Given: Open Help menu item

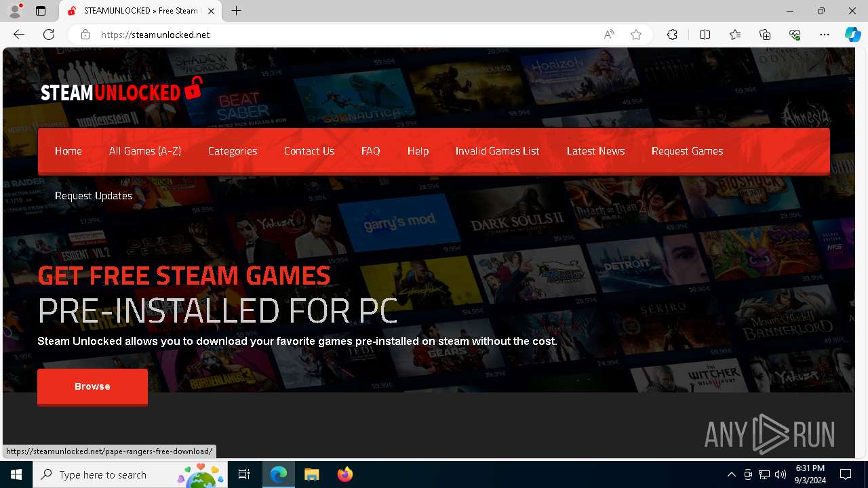Looking at the screenshot, I should (418, 151).
